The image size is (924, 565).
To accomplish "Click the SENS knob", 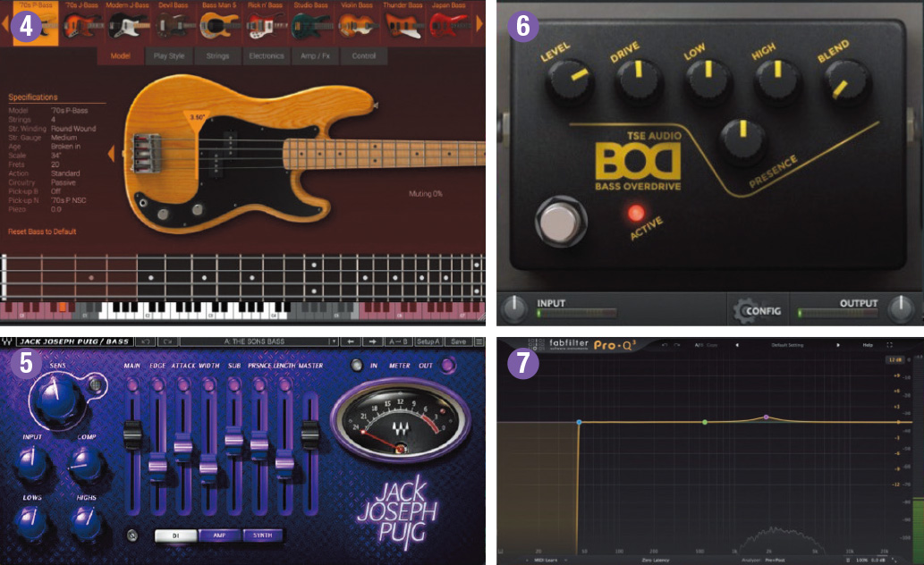I will click(56, 398).
